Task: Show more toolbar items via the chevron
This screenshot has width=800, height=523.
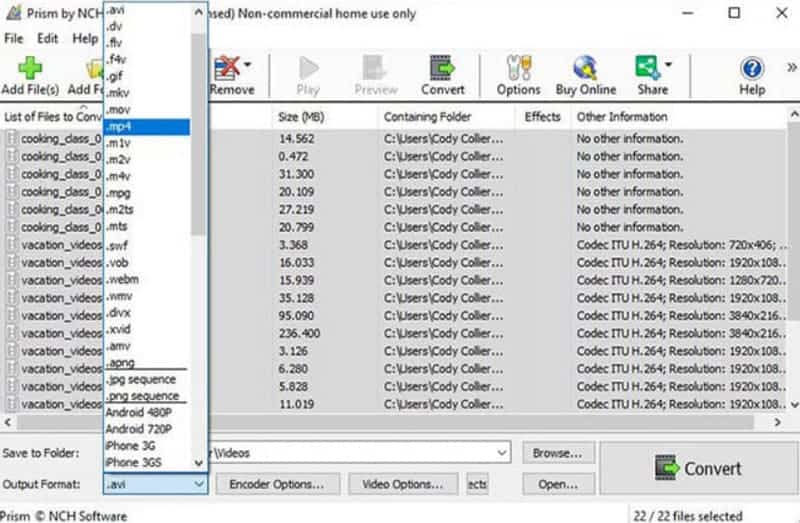Action: tap(791, 67)
